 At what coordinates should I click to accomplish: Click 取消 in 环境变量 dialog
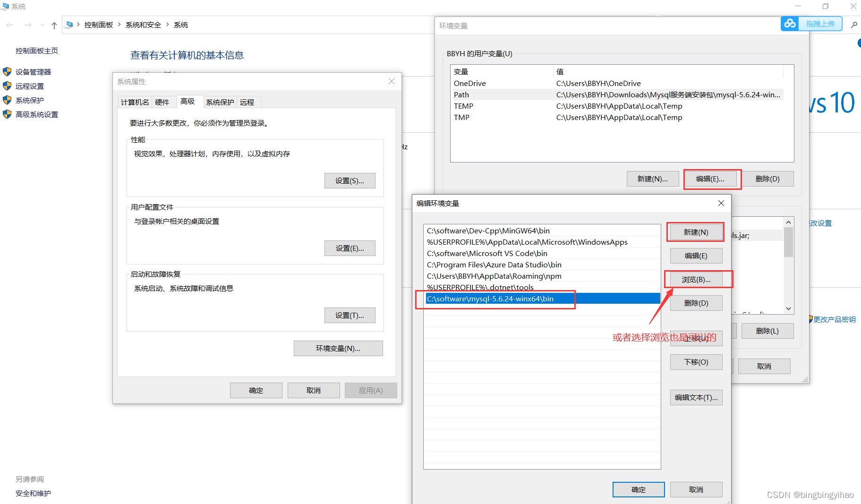(764, 367)
